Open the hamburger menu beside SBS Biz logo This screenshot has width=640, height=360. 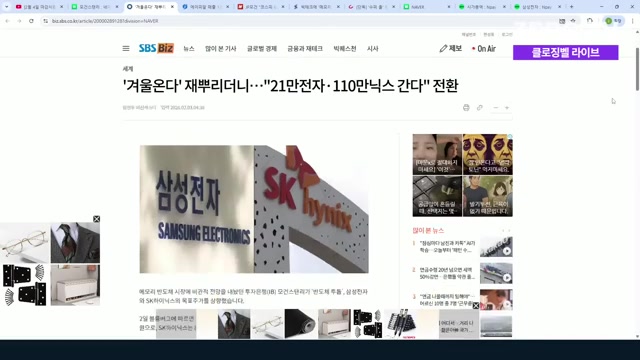126,49
